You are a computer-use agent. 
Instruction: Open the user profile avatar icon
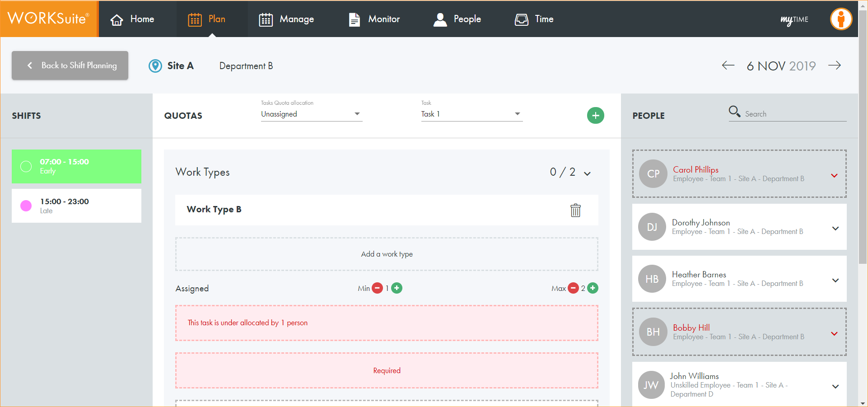(x=841, y=19)
